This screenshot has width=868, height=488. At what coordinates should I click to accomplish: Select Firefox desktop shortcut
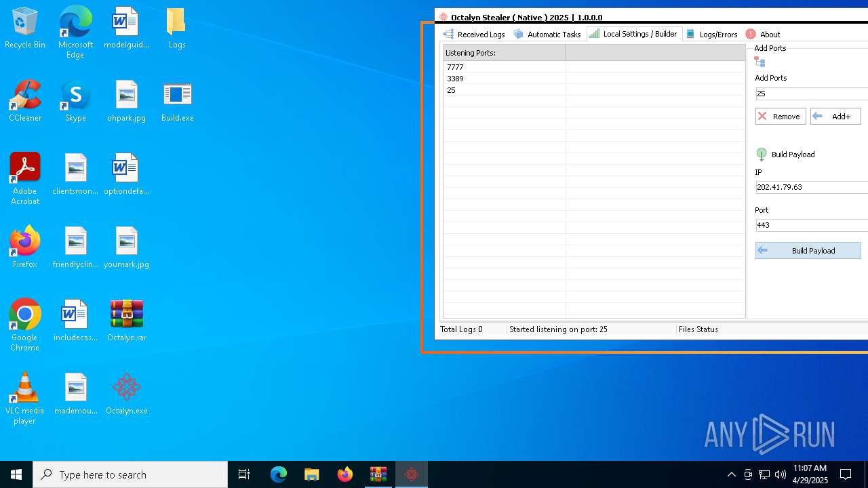25,248
